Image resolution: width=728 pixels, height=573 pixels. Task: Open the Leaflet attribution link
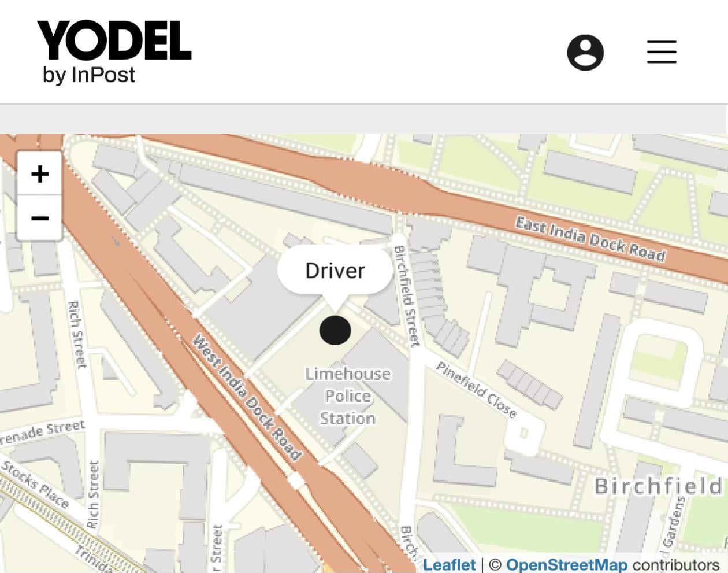click(x=449, y=564)
